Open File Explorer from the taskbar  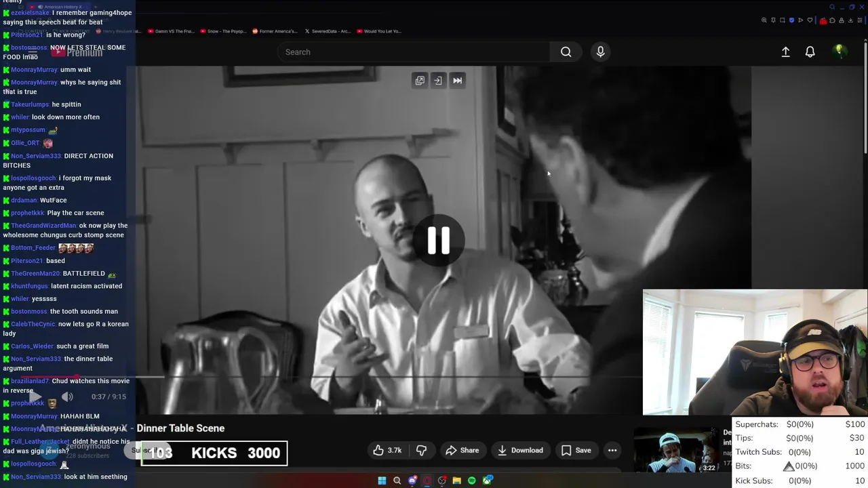(x=457, y=481)
